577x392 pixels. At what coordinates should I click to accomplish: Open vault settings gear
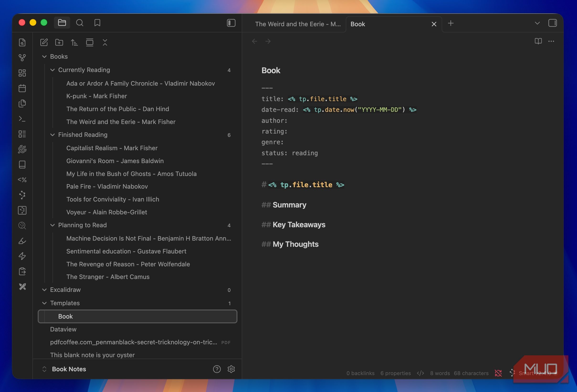(231, 369)
